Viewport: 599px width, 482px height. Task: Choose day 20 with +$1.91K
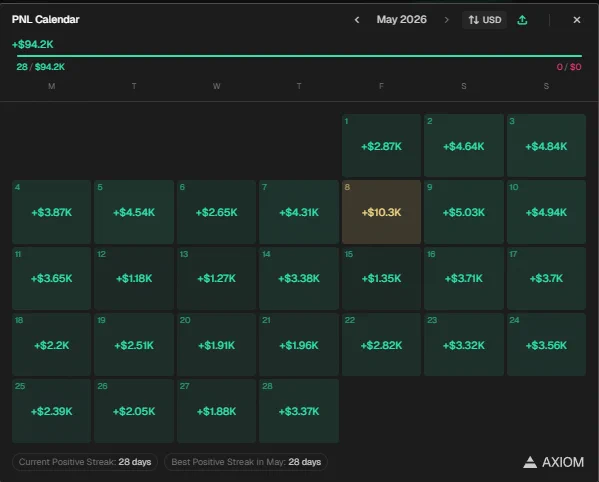[x=216, y=345]
